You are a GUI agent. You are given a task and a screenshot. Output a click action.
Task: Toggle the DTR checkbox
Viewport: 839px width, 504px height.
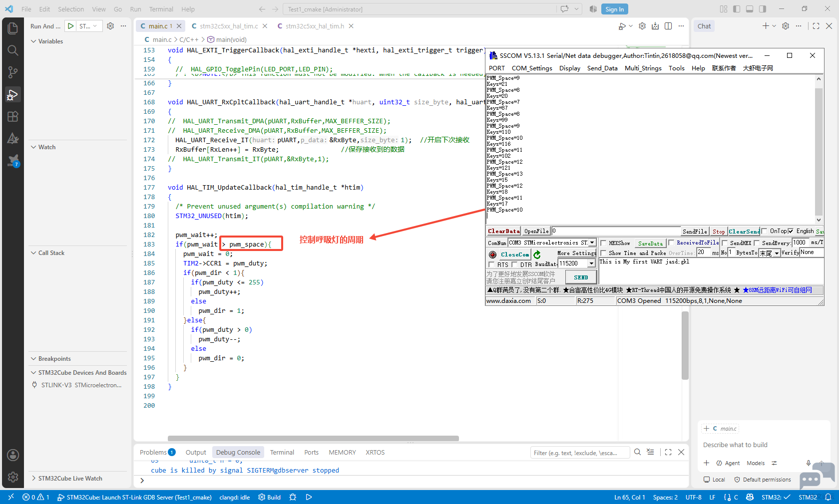(514, 265)
